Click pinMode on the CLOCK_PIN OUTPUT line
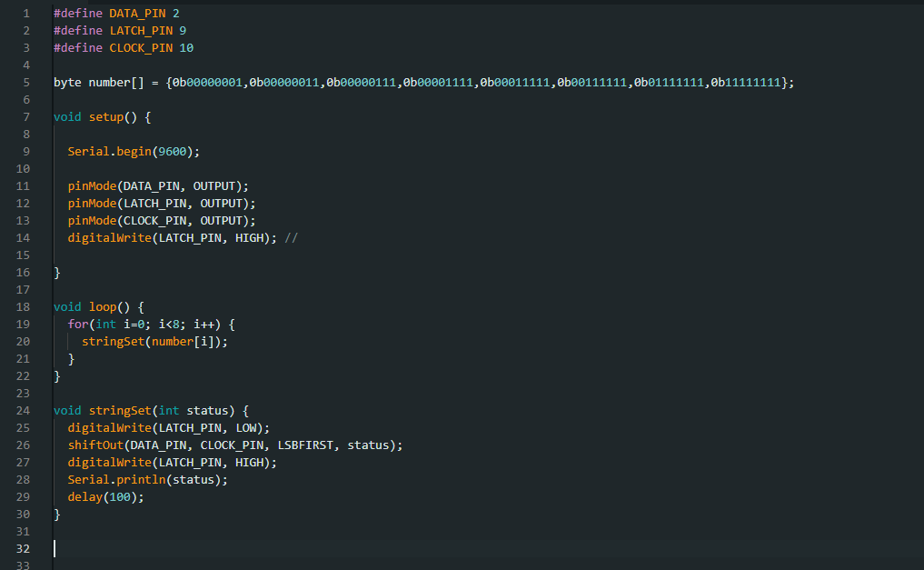The image size is (924, 570). [92, 221]
